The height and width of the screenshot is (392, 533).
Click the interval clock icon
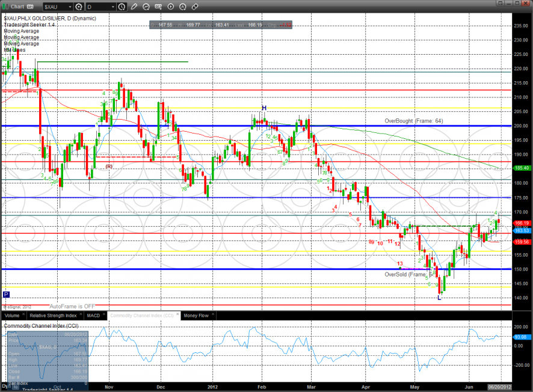(122, 7)
